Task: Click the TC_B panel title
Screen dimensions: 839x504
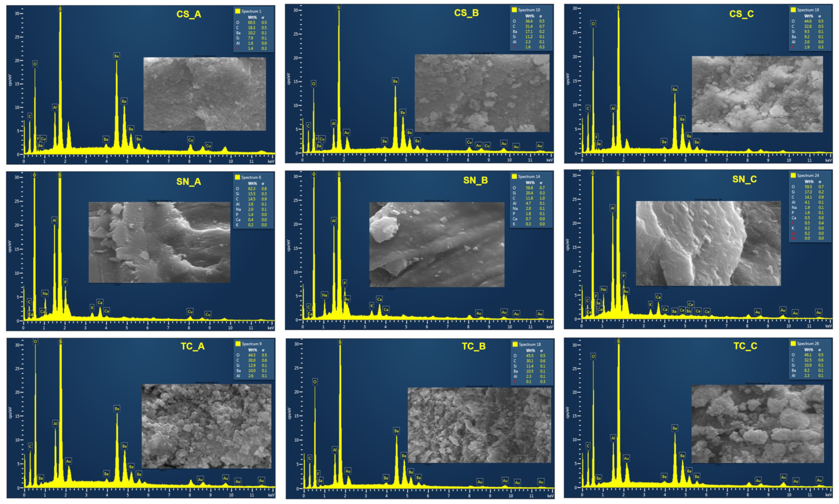Action: point(473,346)
